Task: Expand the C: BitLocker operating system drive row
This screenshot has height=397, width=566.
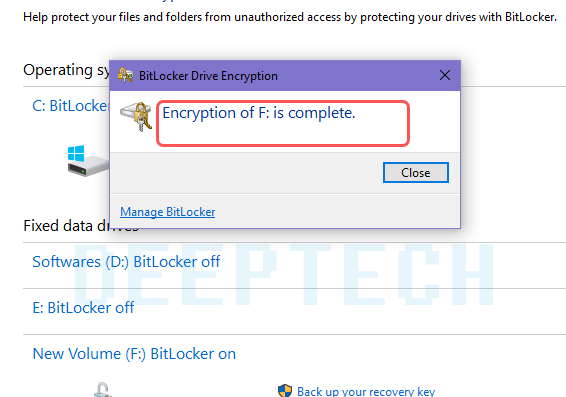Action: tap(70, 106)
